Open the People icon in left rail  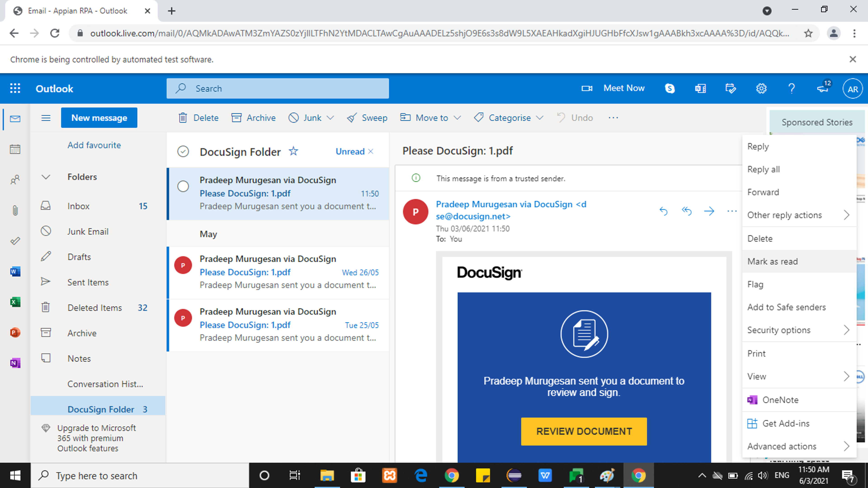15,180
